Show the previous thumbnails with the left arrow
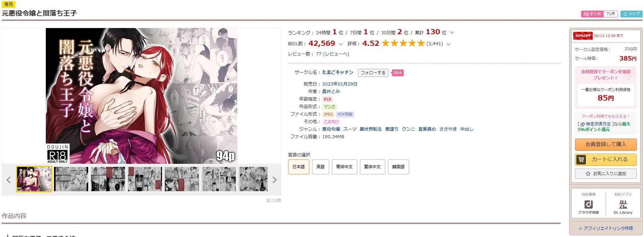Viewport: 644px width, 237px height. pyautogui.click(x=9, y=180)
